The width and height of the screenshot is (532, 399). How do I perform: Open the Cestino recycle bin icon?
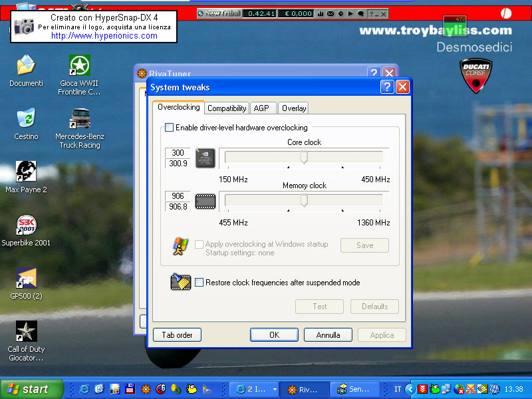click(26, 118)
